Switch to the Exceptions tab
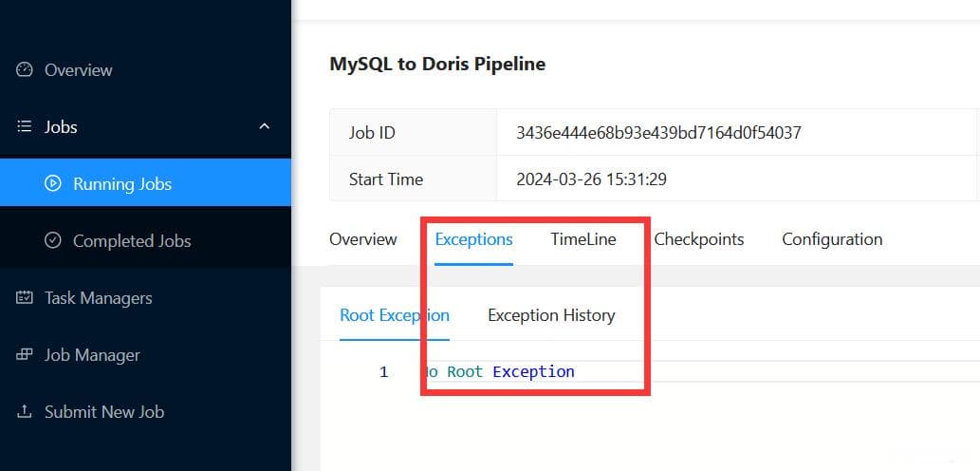Image resolution: width=980 pixels, height=471 pixels. [x=473, y=239]
